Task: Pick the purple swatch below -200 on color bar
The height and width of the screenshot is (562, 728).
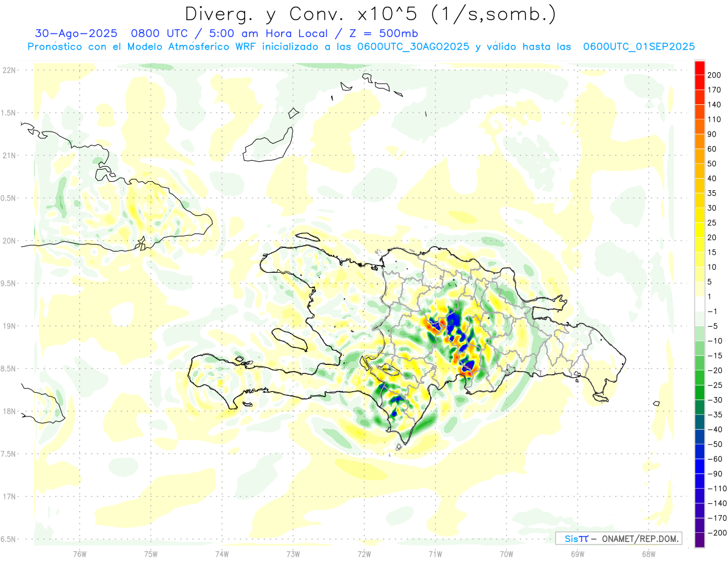Action: [699, 540]
